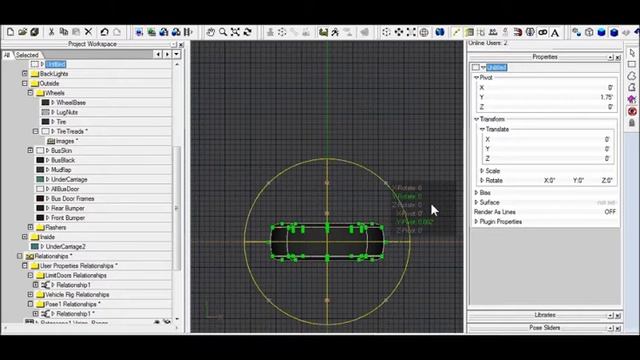Select the Translate manipulator four-arrow icon

click(399, 32)
